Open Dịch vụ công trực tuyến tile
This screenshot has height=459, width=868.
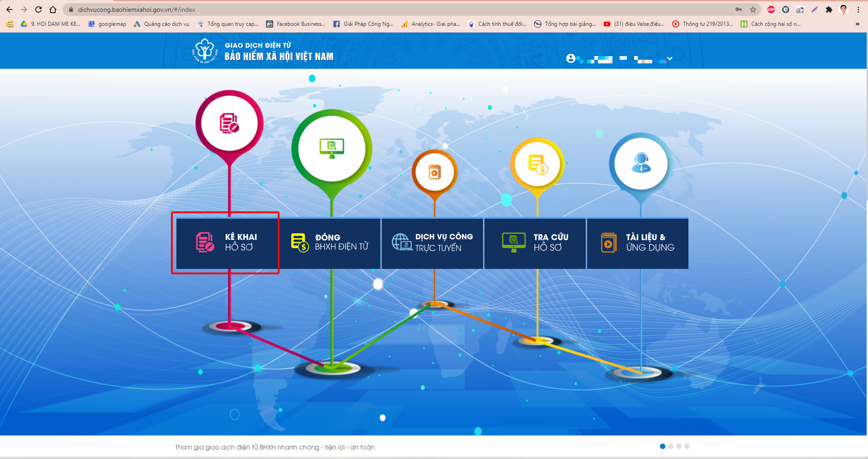[432, 243]
